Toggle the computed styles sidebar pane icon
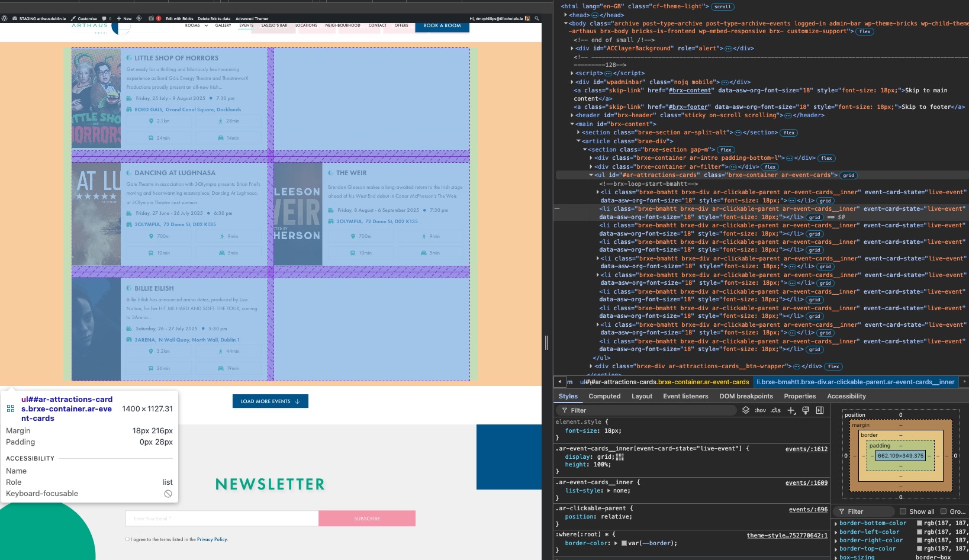The image size is (969, 560). pyautogui.click(x=820, y=410)
